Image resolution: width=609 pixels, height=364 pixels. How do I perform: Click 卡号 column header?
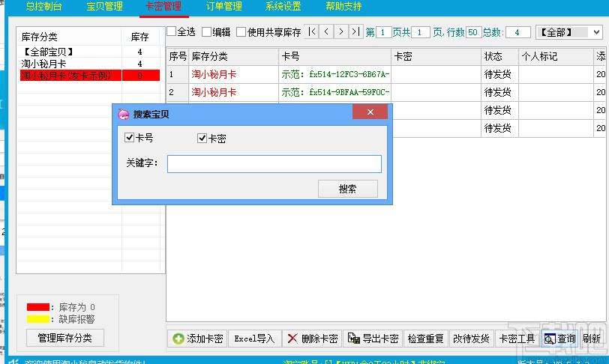click(334, 56)
